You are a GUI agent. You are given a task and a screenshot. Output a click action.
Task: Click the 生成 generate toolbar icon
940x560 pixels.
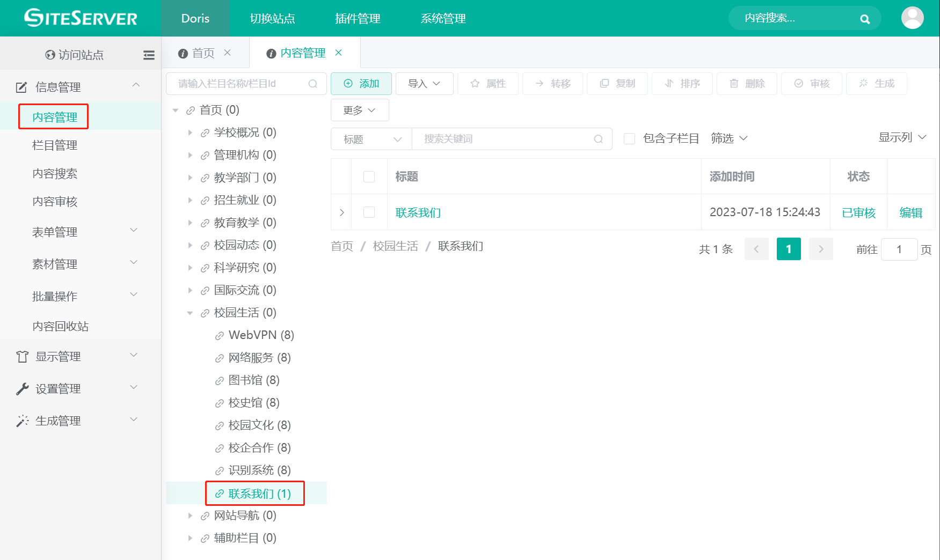click(863, 84)
